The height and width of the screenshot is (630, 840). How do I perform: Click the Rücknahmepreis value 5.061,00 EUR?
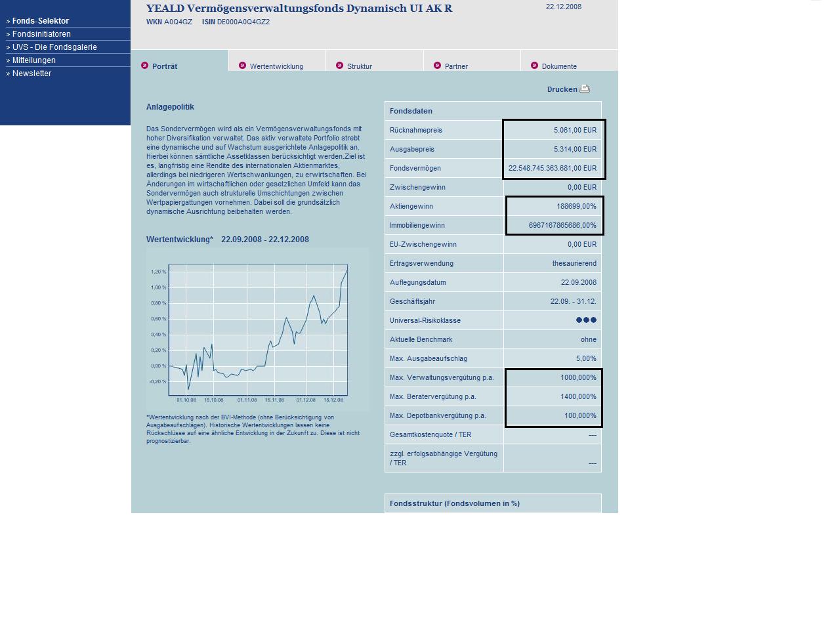[575, 130]
